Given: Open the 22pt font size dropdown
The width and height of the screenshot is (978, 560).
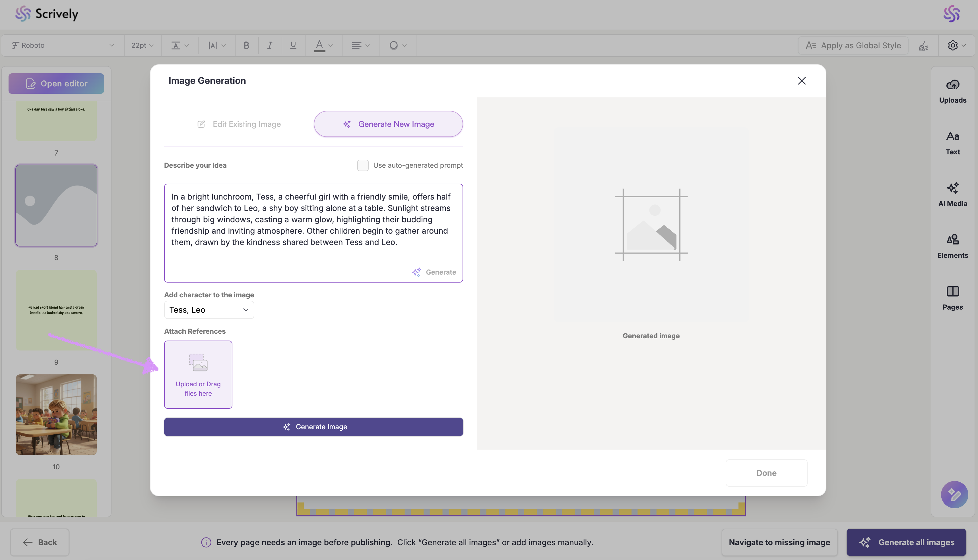Looking at the screenshot, I should tap(142, 45).
